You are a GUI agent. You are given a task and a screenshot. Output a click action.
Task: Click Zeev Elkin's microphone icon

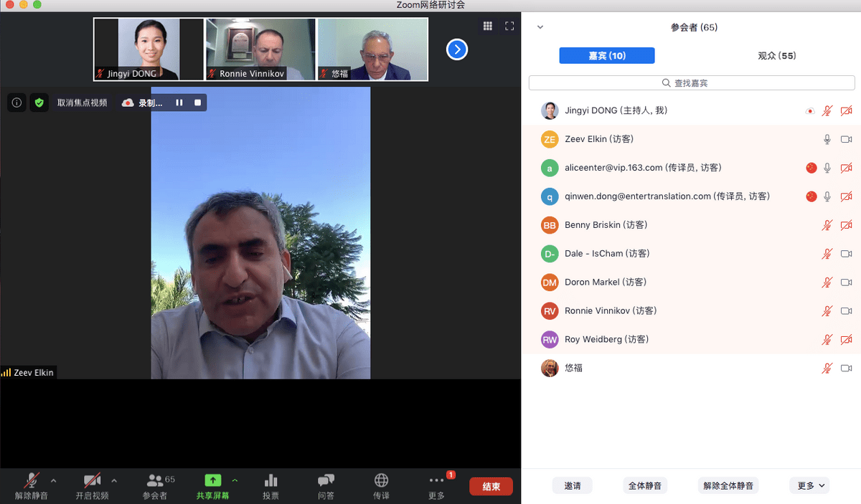coord(827,139)
